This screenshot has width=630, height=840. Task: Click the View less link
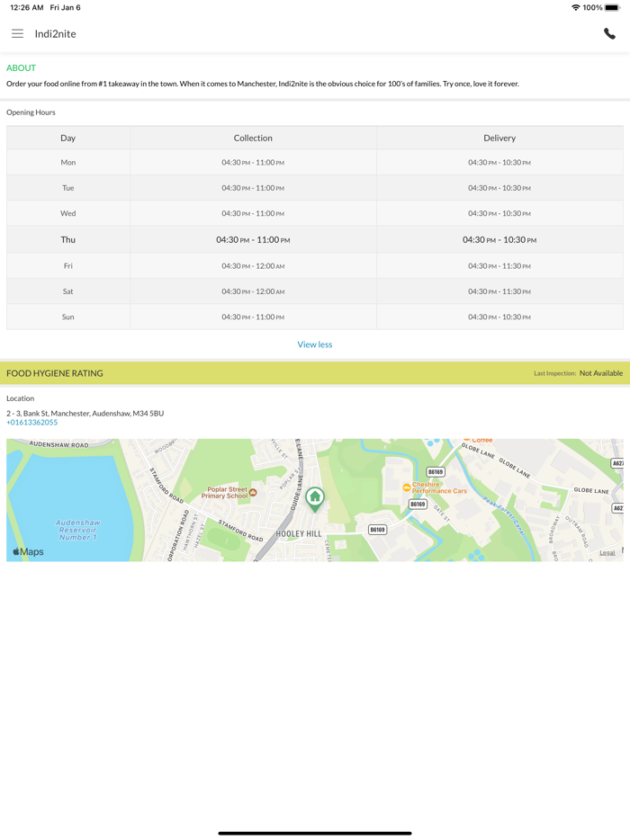point(315,344)
